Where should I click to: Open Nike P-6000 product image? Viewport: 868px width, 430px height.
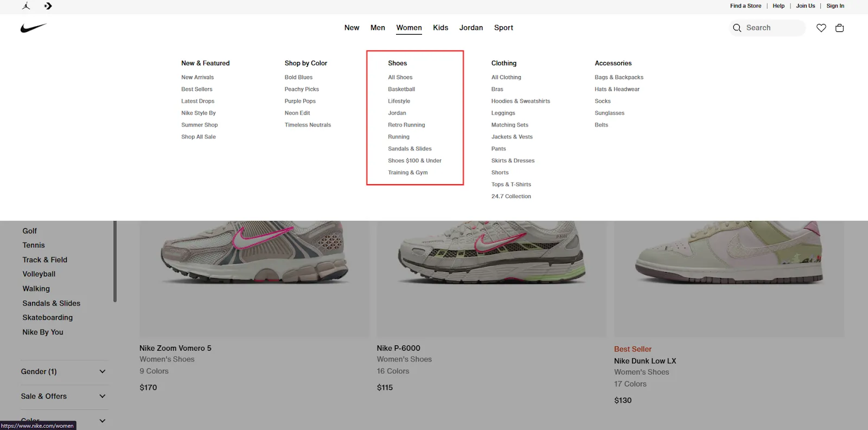point(492,279)
